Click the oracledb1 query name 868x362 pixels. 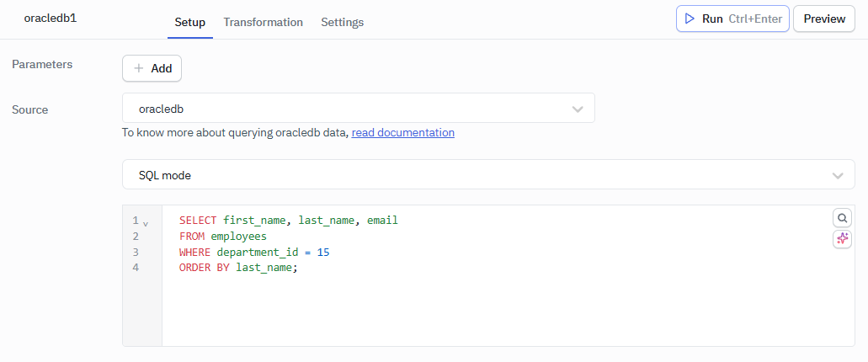click(51, 18)
